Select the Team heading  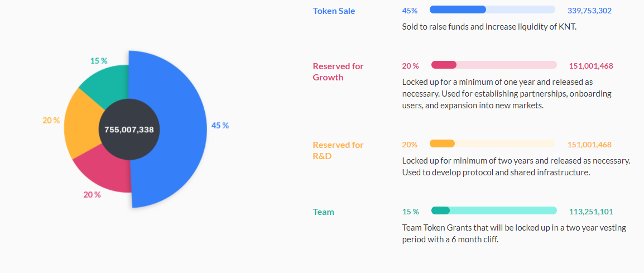323,212
